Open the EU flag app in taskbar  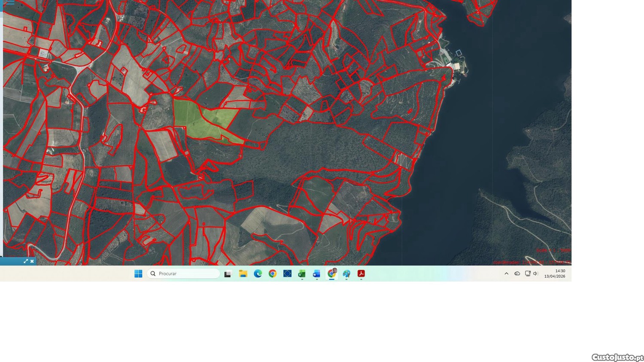(287, 274)
